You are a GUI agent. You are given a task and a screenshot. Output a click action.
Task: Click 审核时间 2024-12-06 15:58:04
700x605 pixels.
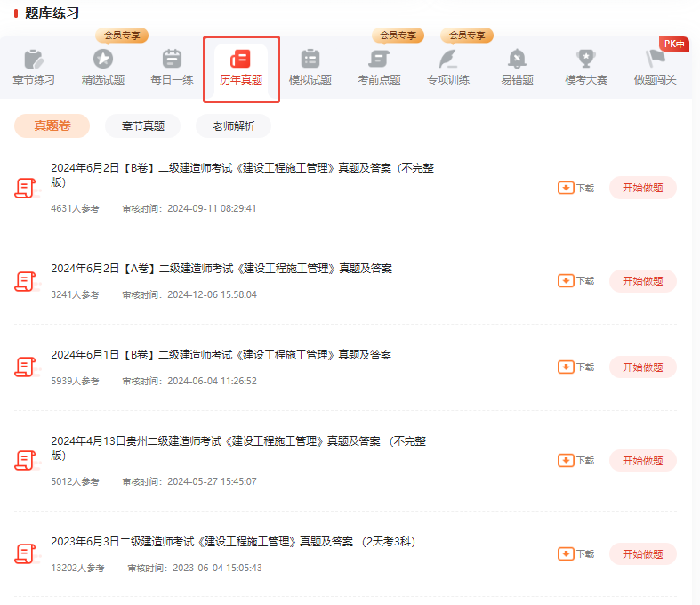coord(189,294)
